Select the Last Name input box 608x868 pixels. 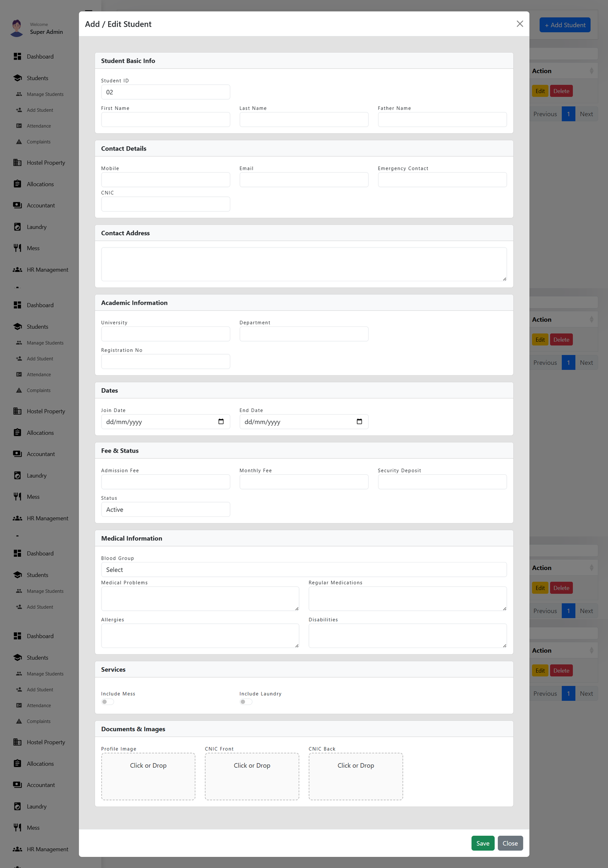(x=304, y=119)
